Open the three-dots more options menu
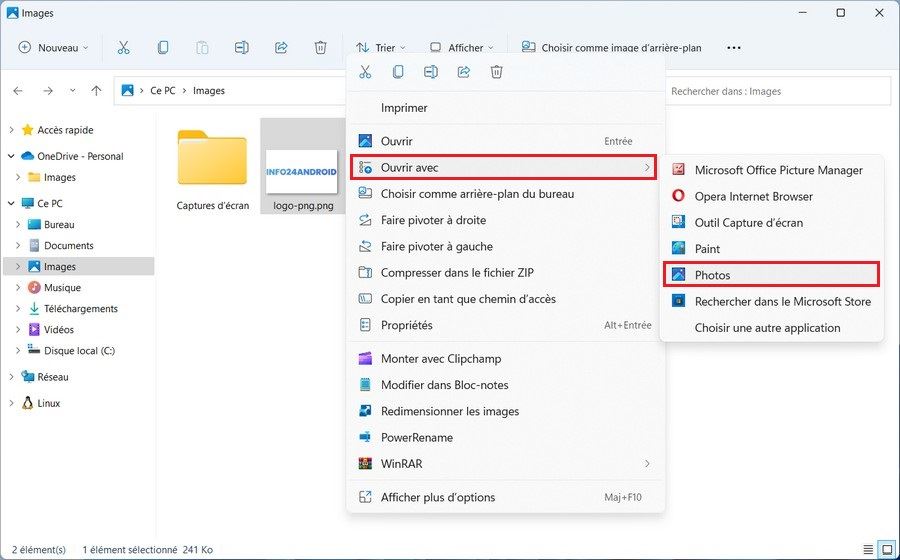 pyautogui.click(x=734, y=48)
